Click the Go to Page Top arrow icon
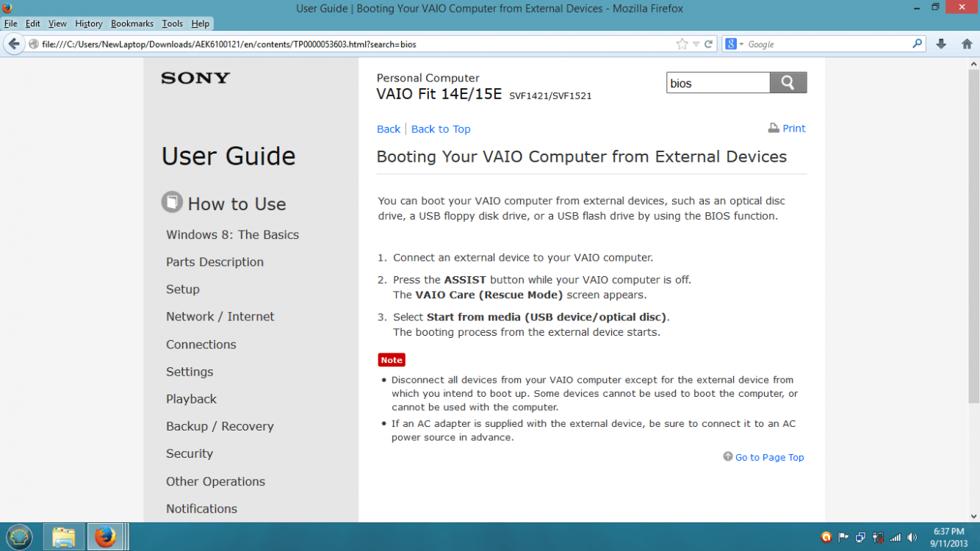This screenshot has width=980, height=551. tap(727, 456)
